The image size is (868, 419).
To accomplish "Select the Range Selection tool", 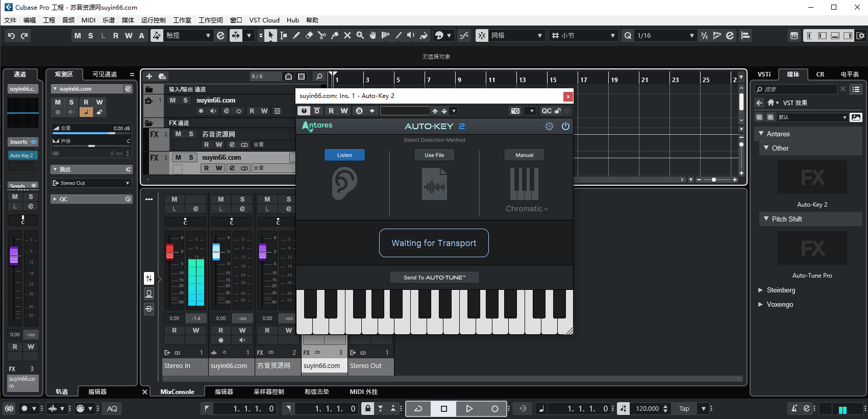I will pyautogui.click(x=283, y=36).
